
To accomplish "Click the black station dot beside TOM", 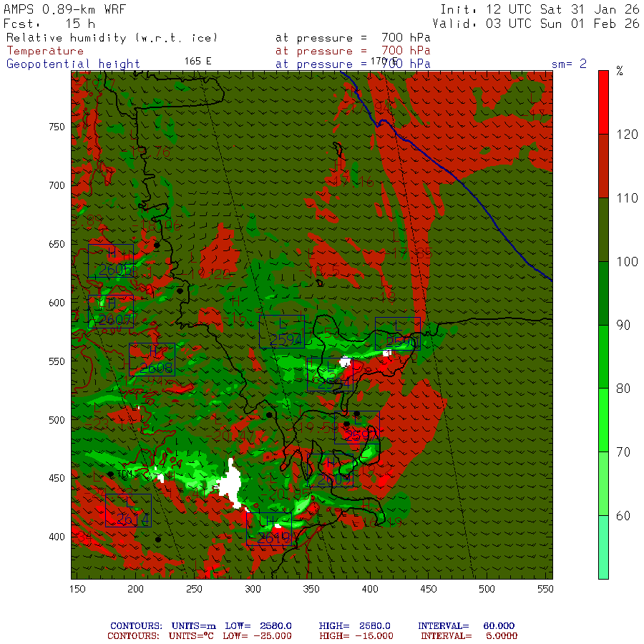I will click(111, 474).
